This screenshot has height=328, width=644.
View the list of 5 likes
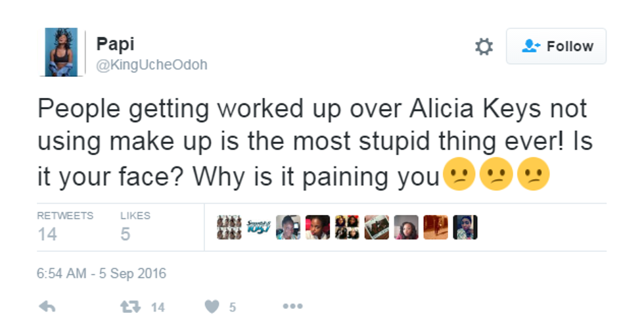(135, 227)
